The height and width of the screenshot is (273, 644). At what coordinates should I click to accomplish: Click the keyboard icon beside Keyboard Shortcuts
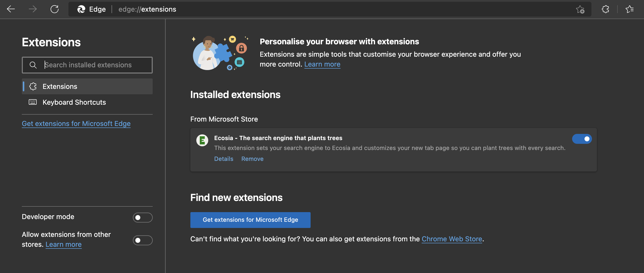coord(33,102)
